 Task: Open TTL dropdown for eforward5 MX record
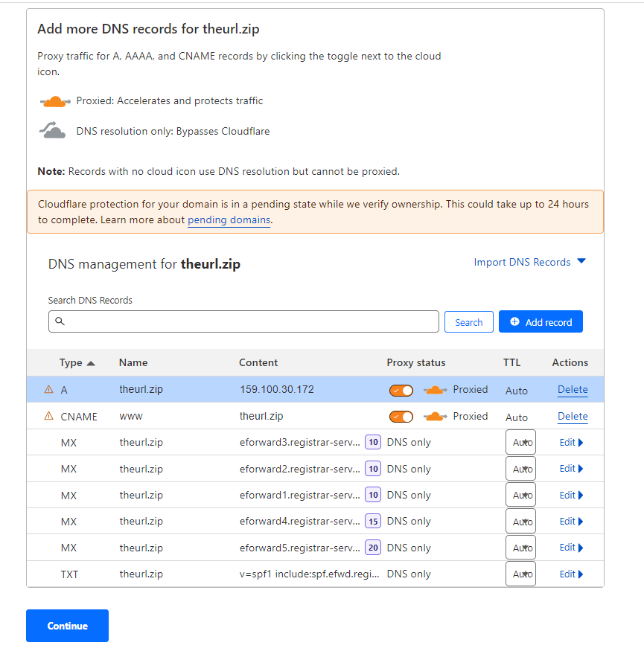point(520,548)
